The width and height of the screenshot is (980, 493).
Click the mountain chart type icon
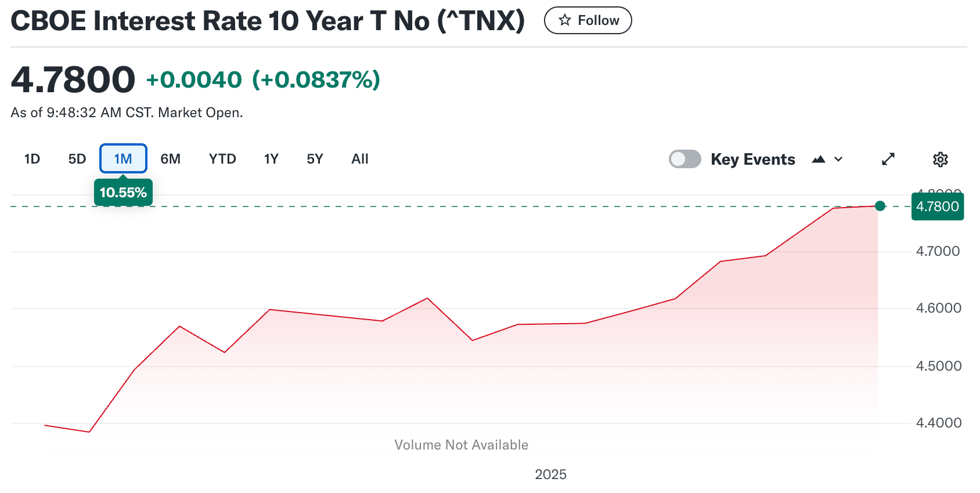click(x=819, y=159)
